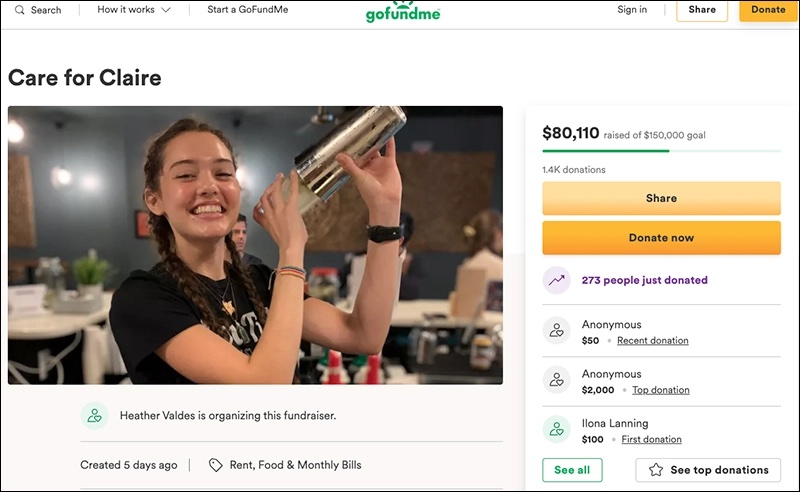Click the trending arrow icon
800x492 pixels.
coord(556,280)
